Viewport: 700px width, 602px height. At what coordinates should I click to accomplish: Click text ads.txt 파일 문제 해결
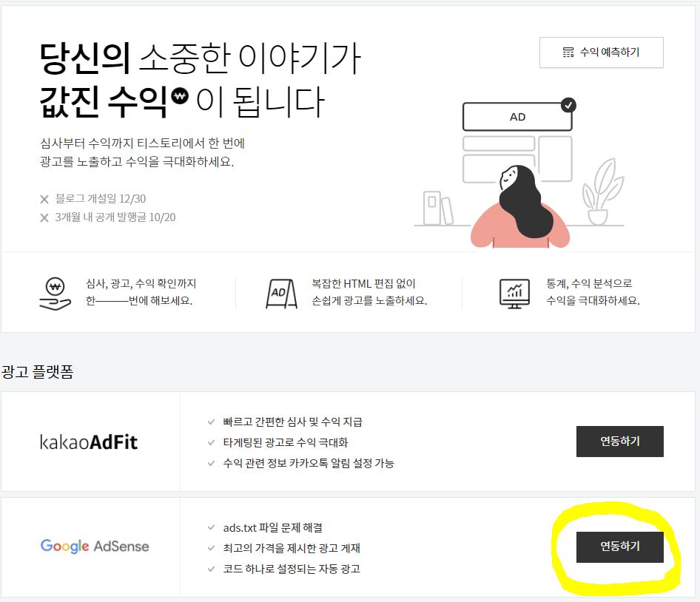coord(273,527)
